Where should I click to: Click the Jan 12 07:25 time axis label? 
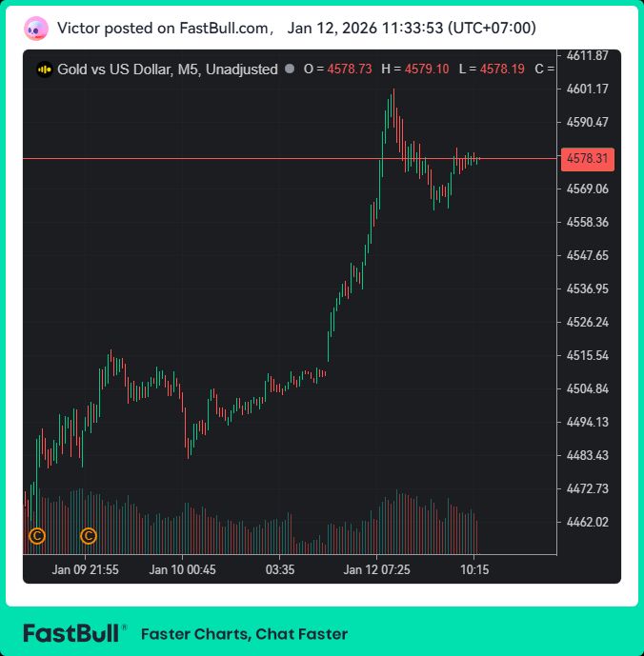click(377, 570)
